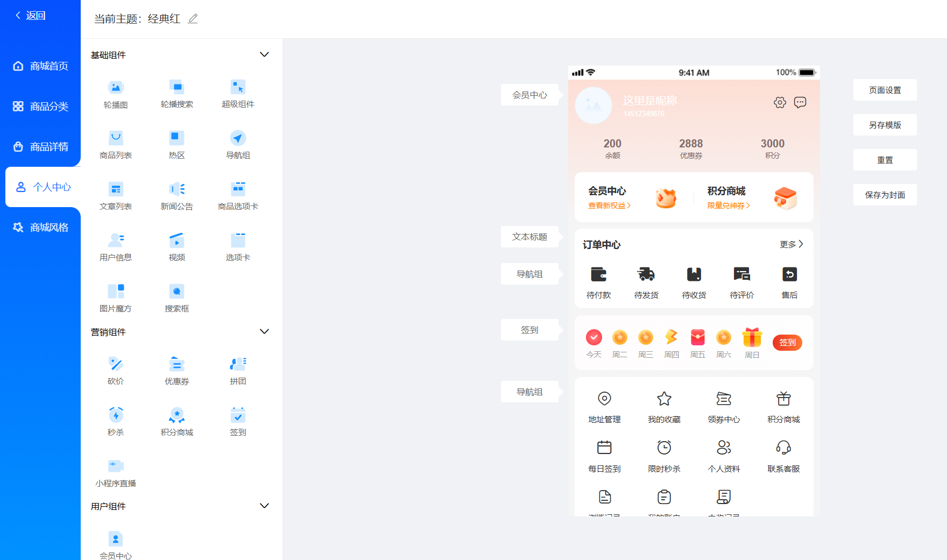Click the 另存模版 button
This screenshot has width=947, height=560.
(885, 125)
